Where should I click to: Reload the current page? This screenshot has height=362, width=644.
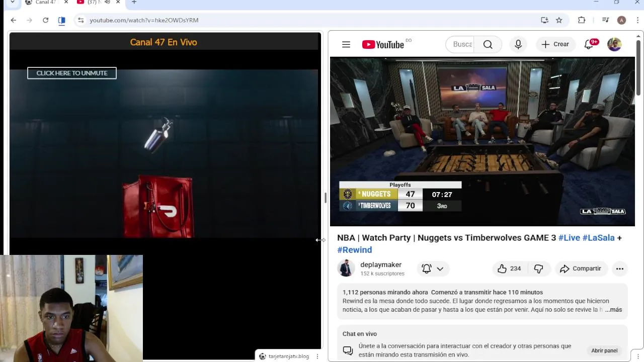46,20
